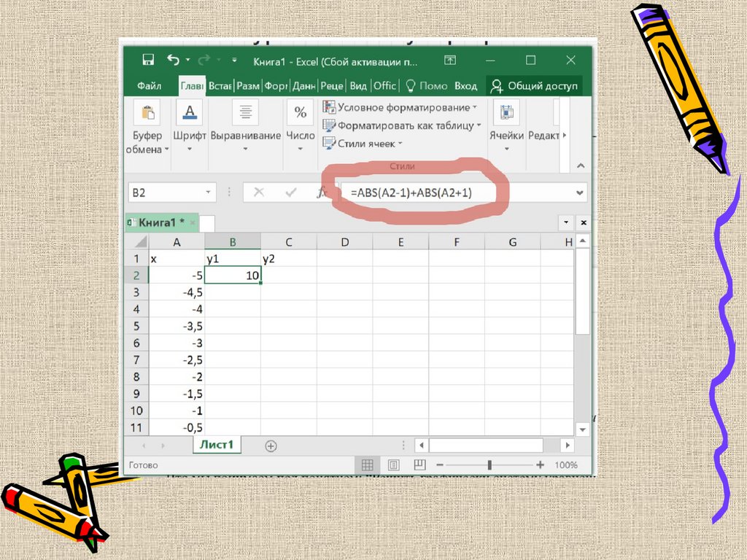Click cell B1 containing y1
This screenshot has height=560, width=747.
pyautogui.click(x=233, y=259)
